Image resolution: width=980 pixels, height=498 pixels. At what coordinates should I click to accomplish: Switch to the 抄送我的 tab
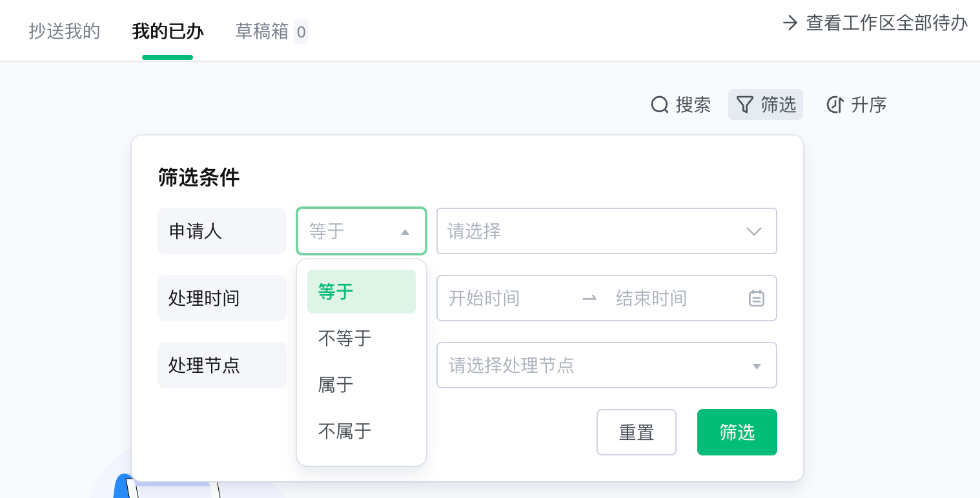pos(65,31)
